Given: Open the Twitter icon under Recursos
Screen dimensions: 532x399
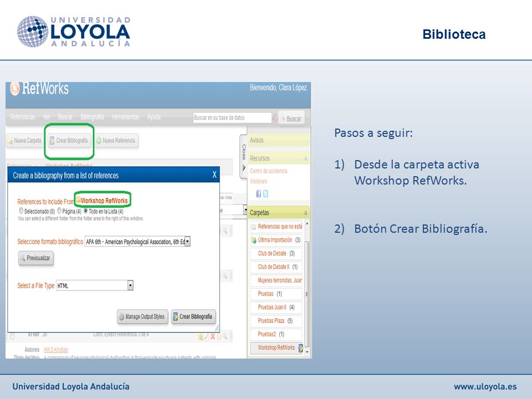Looking at the screenshot, I should point(265,194).
